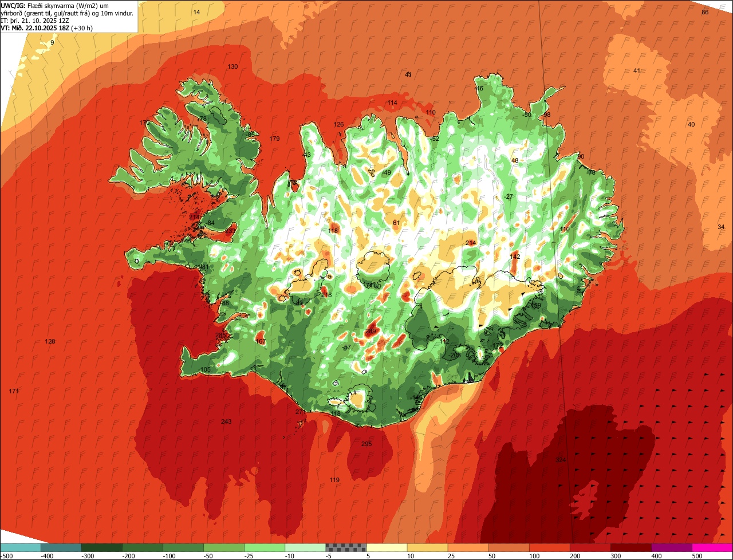Click the legend swatch between 10 and 25
This screenshot has width=733, height=560.
[x=427, y=547]
